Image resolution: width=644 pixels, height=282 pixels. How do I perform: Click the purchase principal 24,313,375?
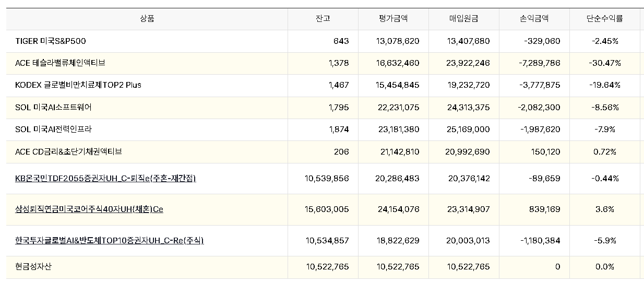(x=468, y=107)
